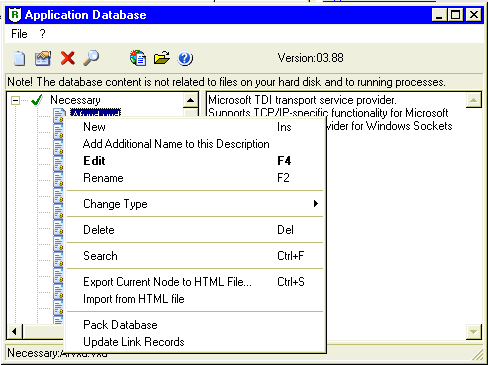Open the File menu
The height and width of the screenshot is (365, 488).
[19, 34]
